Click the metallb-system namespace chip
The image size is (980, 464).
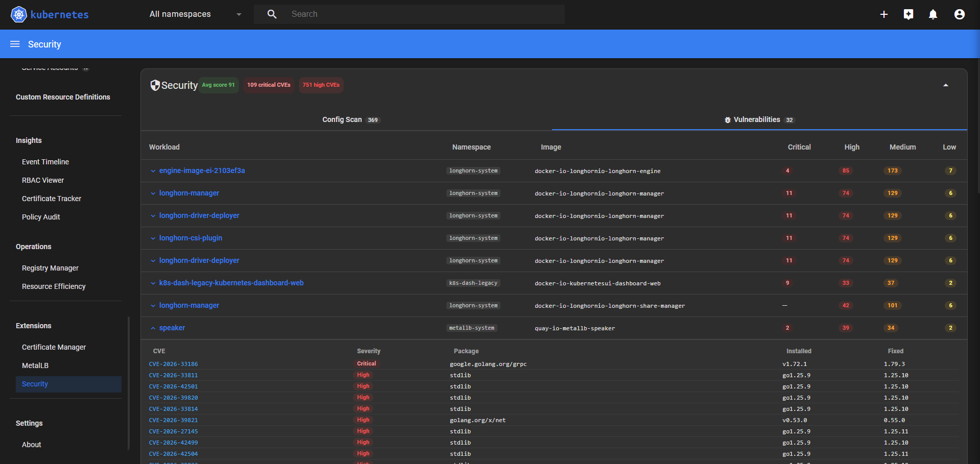pos(471,328)
